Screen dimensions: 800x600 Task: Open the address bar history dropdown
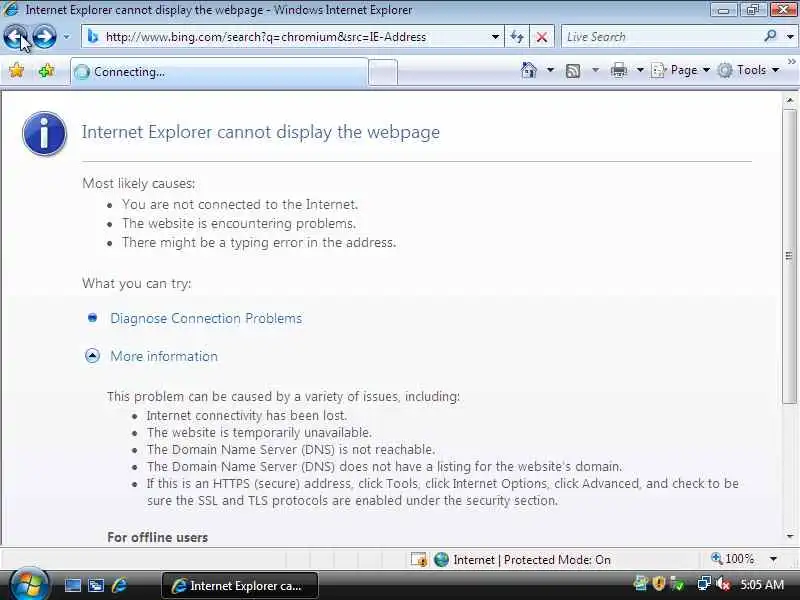pyautogui.click(x=495, y=37)
